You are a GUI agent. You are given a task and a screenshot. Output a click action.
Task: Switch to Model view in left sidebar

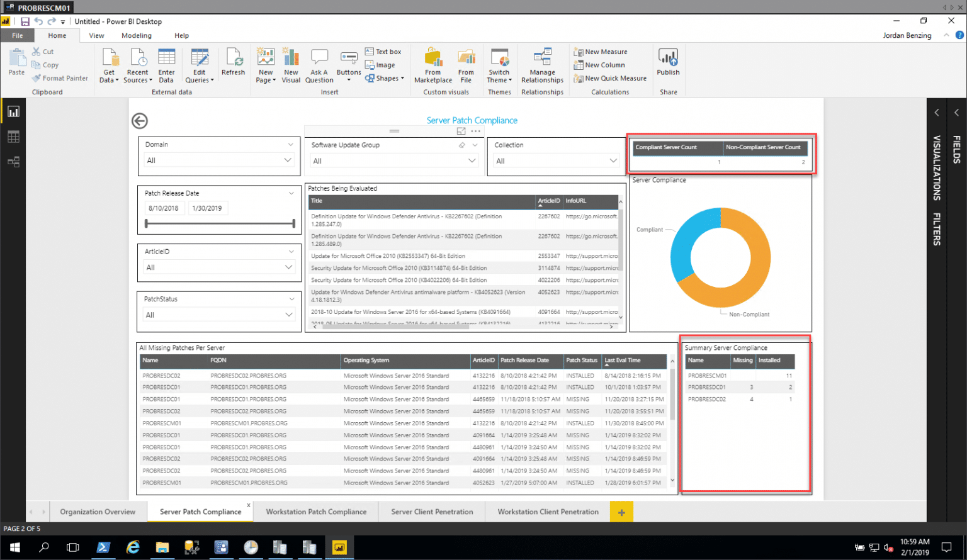point(14,162)
